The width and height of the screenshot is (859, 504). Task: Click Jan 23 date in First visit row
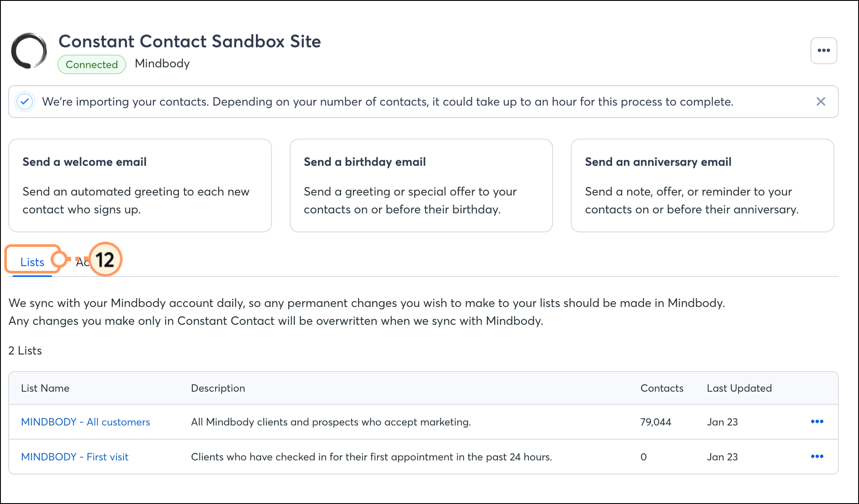[x=722, y=457]
